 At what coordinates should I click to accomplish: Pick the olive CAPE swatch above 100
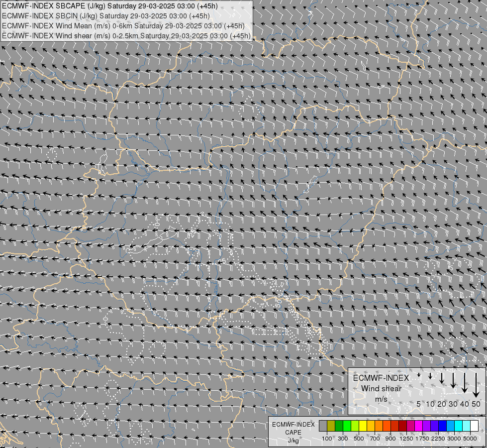coord(331,426)
